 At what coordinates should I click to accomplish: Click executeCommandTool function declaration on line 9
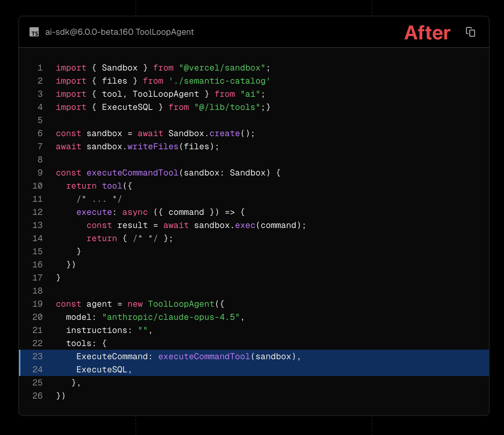pyautogui.click(x=132, y=173)
